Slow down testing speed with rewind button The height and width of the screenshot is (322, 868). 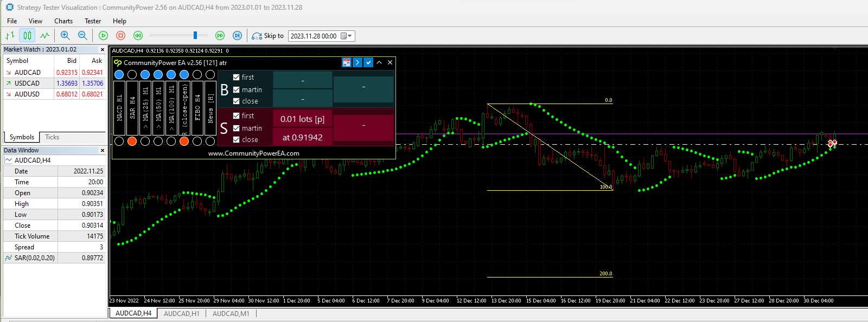point(138,36)
